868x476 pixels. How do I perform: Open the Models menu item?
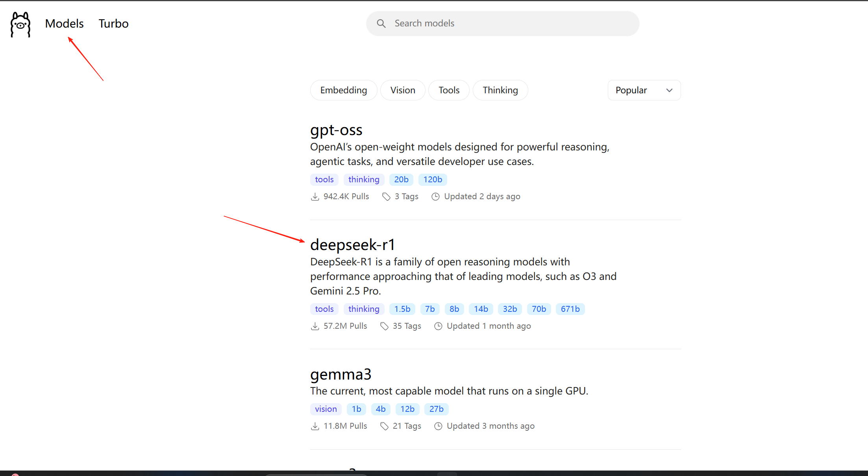[x=64, y=24]
